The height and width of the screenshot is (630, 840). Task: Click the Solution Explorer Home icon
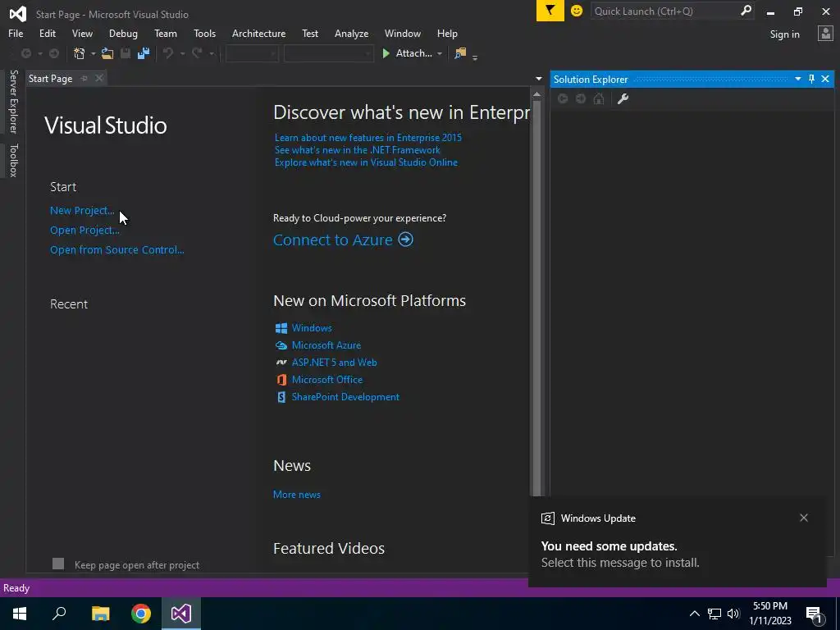pos(599,98)
